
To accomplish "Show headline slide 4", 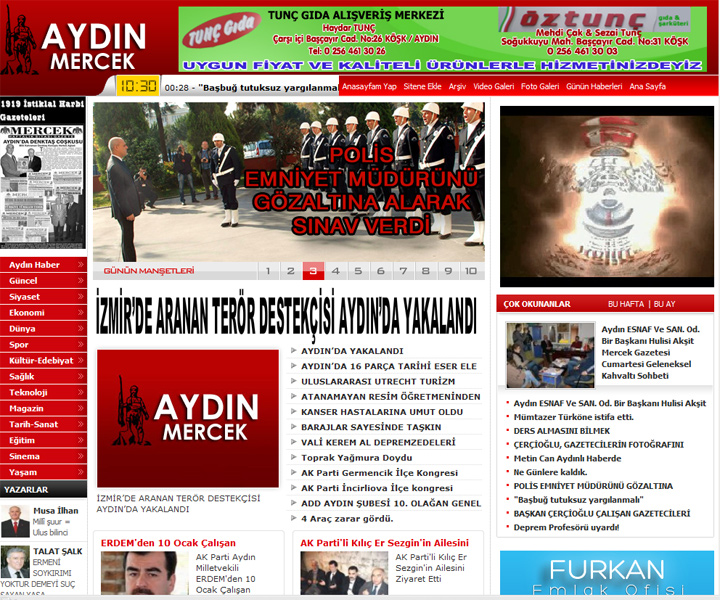I will [x=336, y=271].
